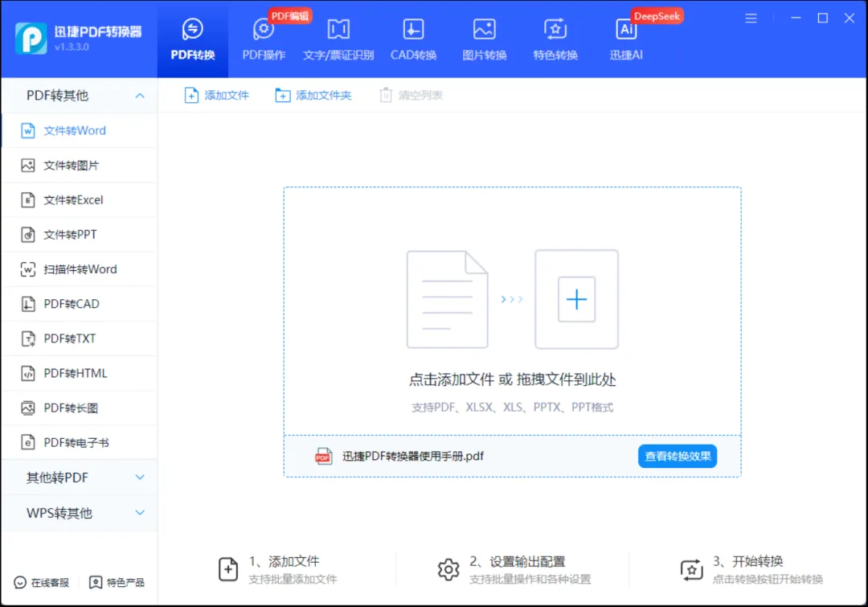Click the plus box to add file
The image size is (868, 607).
(x=576, y=299)
